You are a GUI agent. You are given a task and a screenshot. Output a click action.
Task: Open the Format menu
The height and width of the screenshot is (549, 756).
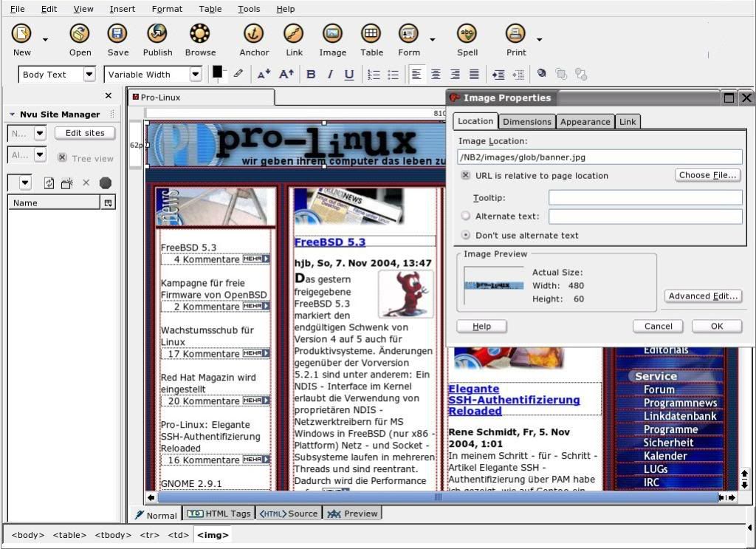click(167, 9)
